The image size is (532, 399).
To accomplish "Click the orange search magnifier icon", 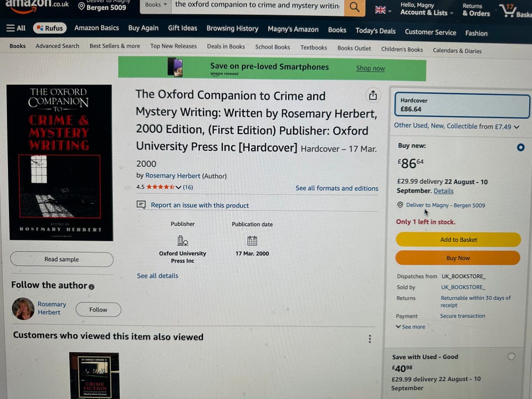I will (355, 7).
